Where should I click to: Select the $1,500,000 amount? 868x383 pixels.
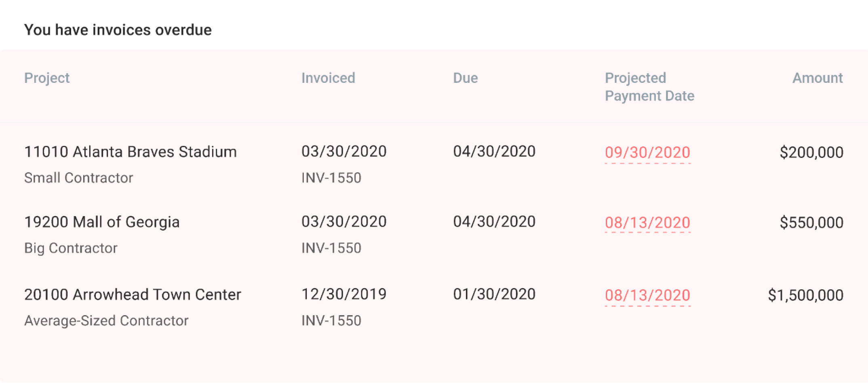pos(806,295)
